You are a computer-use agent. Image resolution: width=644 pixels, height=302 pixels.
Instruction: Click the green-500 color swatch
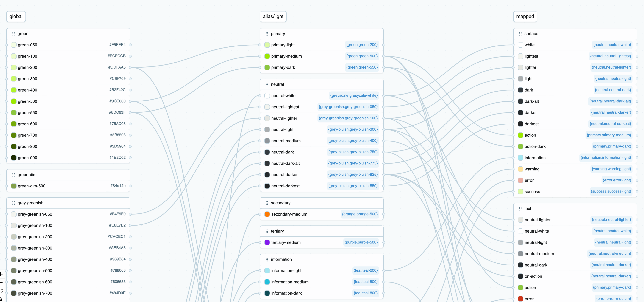(14, 101)
